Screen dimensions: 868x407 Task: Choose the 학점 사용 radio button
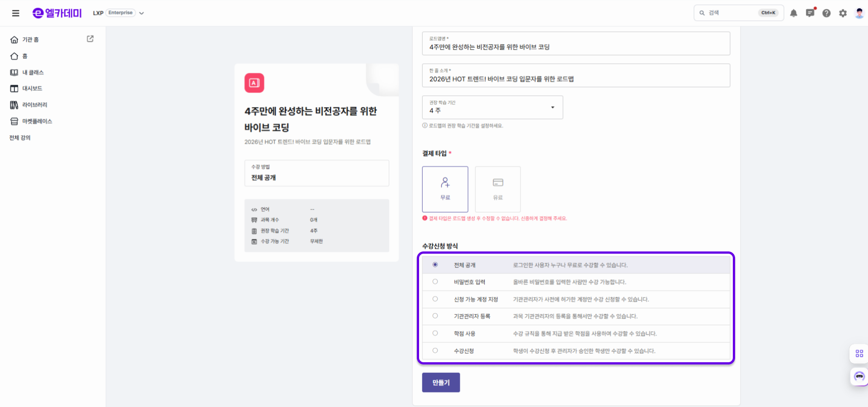tap(435, 333)
